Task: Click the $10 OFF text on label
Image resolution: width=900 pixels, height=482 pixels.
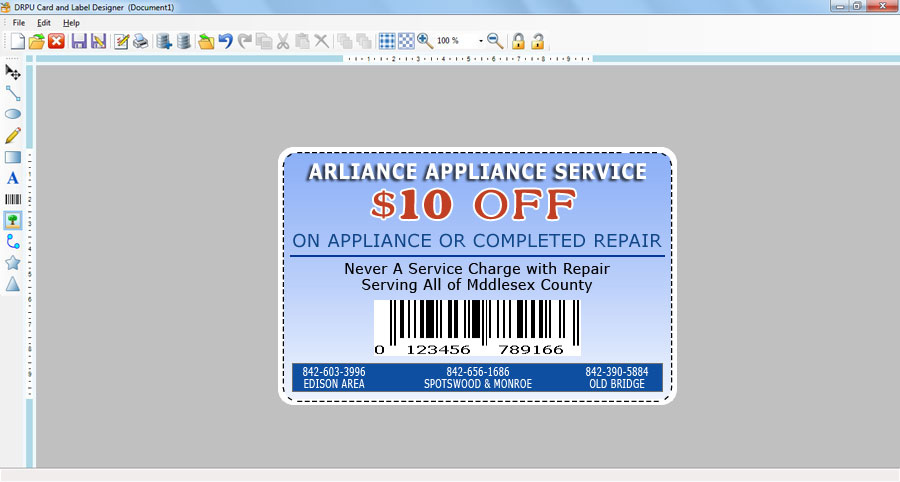Action: coord(474,205)
